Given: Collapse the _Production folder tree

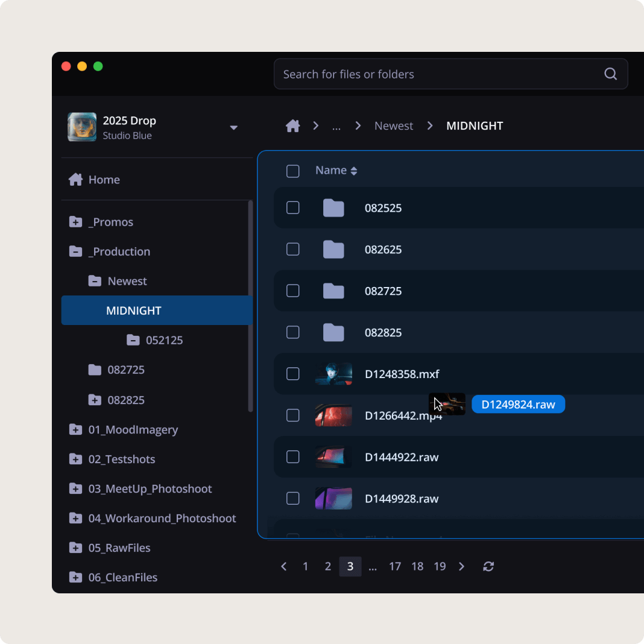Looking at the screenshot, I should [75, 251].
